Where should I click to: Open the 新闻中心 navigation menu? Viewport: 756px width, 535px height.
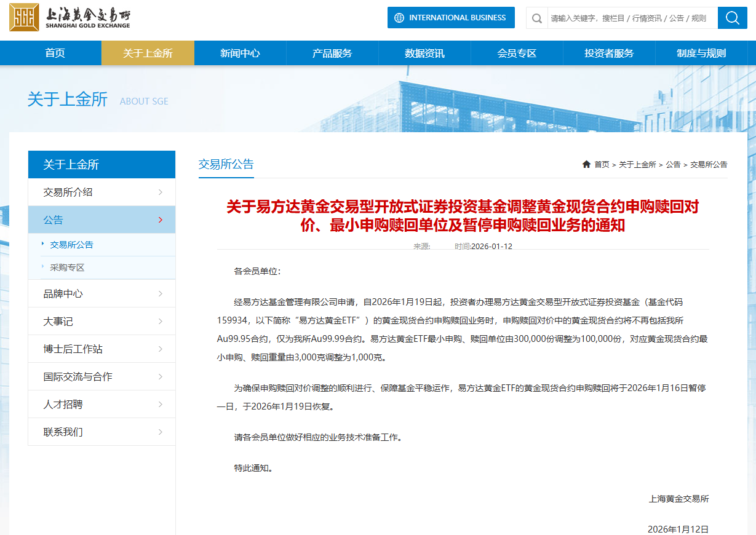tap(240, 53)
